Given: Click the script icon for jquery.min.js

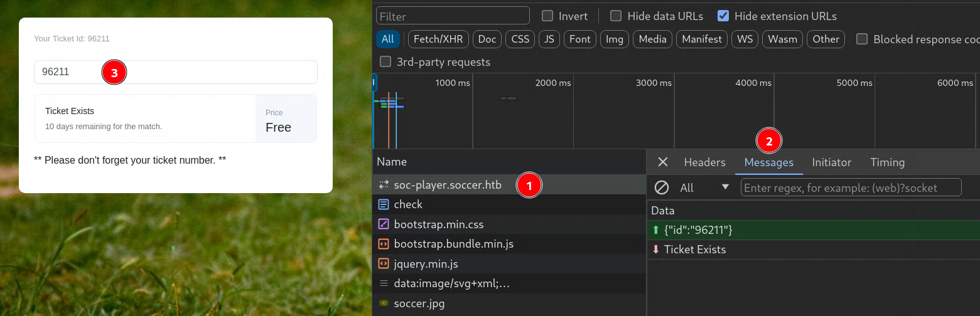Looking at the screenshot, I should (384, 264).
